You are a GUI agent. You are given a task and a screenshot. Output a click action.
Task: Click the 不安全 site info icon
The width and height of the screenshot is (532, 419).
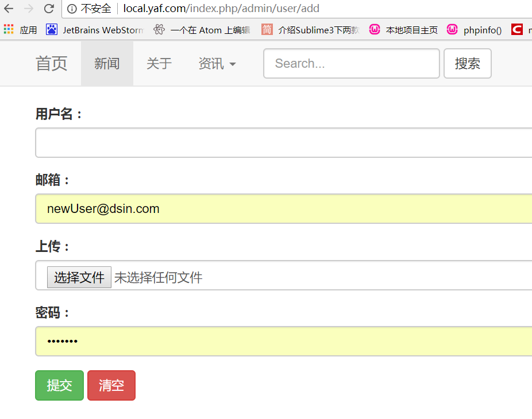[72, 9]
